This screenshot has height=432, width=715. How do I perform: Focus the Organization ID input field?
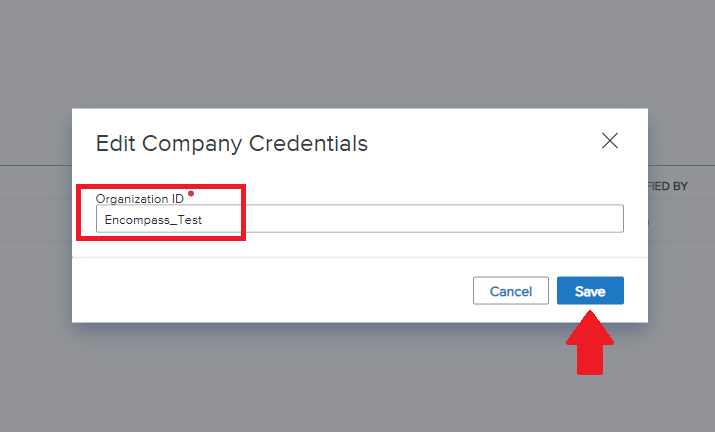[x=360, y=219]
